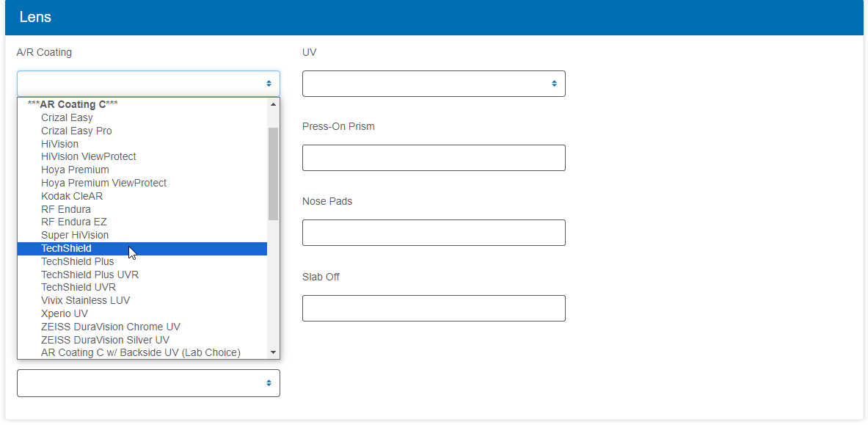Pick Kodak CleAR option

142,196
